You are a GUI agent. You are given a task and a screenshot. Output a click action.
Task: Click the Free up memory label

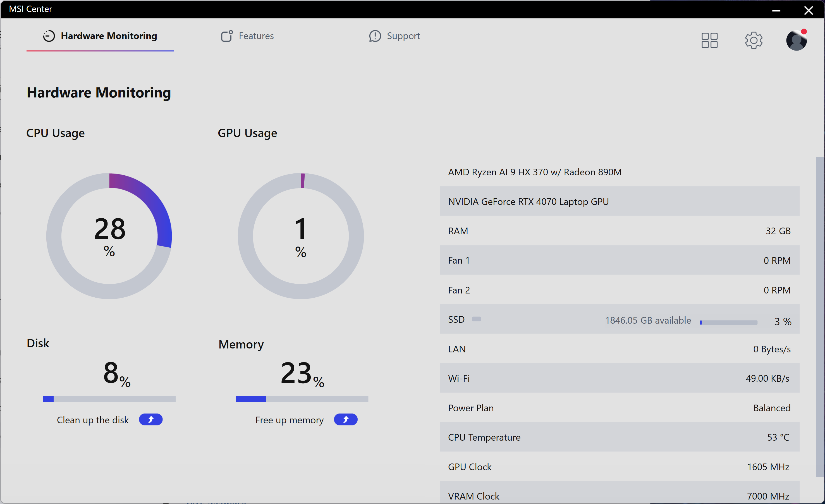pos(289,420)
